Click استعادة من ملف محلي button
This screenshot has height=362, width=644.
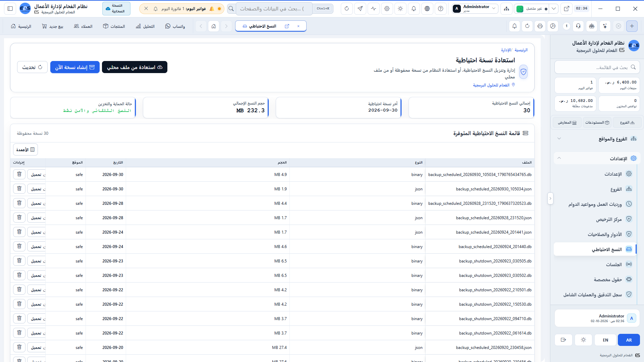135,67
